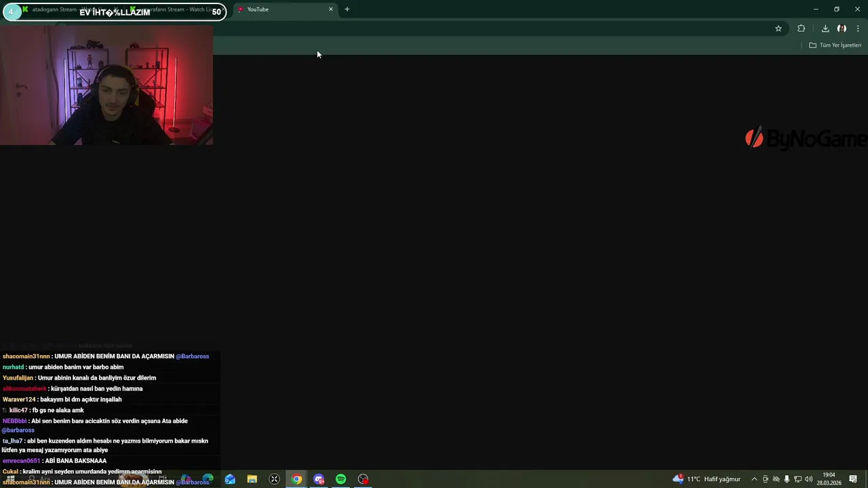868x488 pixels.
Task: Open File Explorer from the taskbar
Action: [x=252, y=479]
